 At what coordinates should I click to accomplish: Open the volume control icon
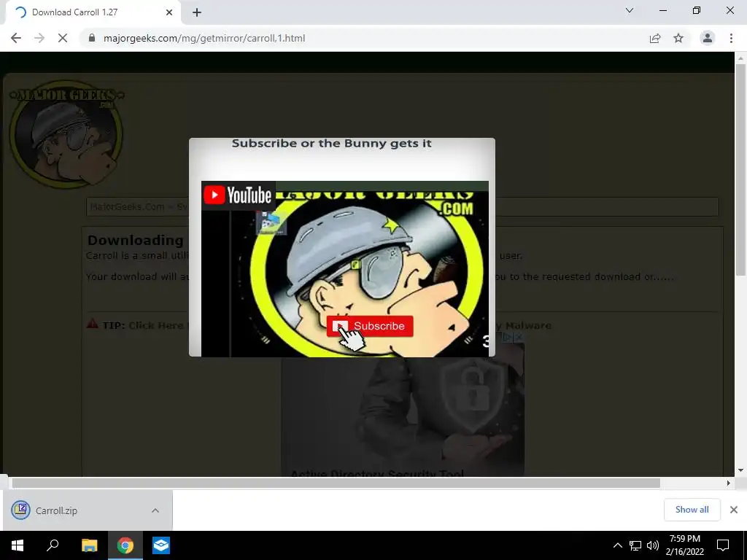pos(653,545)
